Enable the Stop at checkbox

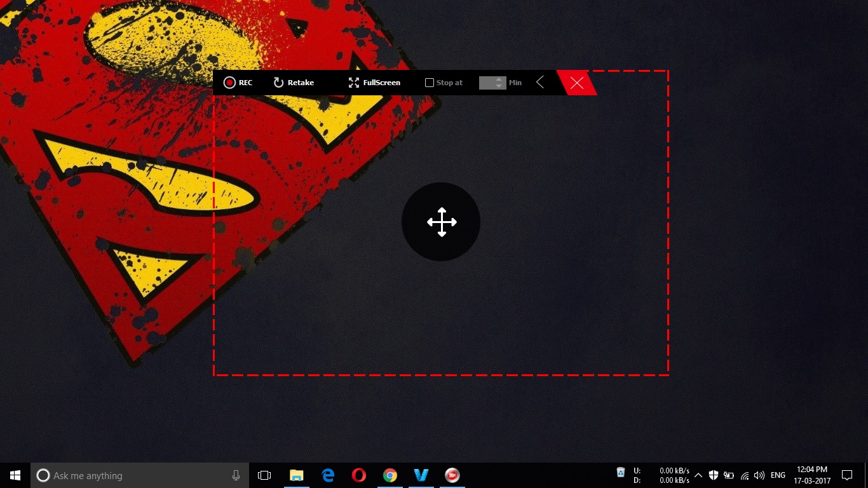(430, 83)
